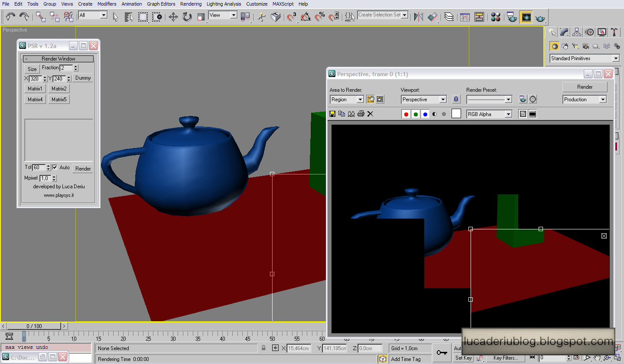Open the selection filter All dropdown
Image resolution: width=624 pixels, height=364 pixels.
(x=93, y=15)
